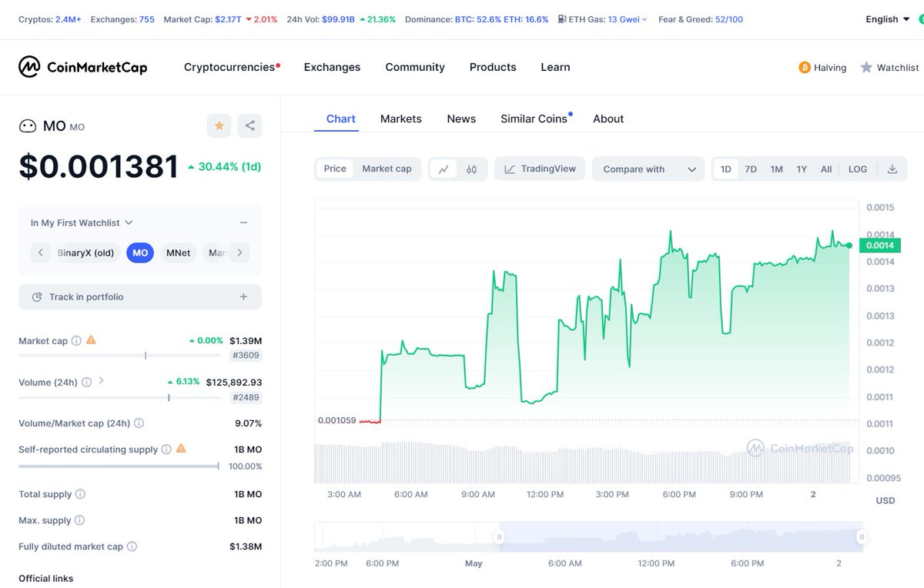The width and height of the screenshot is (924, 588).
Task: Open the English language dropdown
Action: pyautogui.click(x=888, y=19)
